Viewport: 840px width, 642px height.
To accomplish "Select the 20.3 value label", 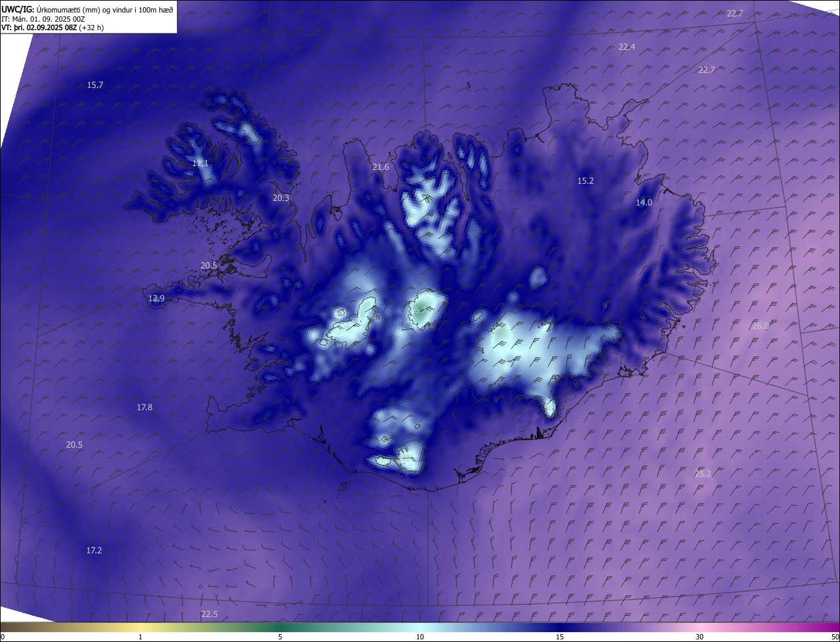I will click(x=281, y=198).
